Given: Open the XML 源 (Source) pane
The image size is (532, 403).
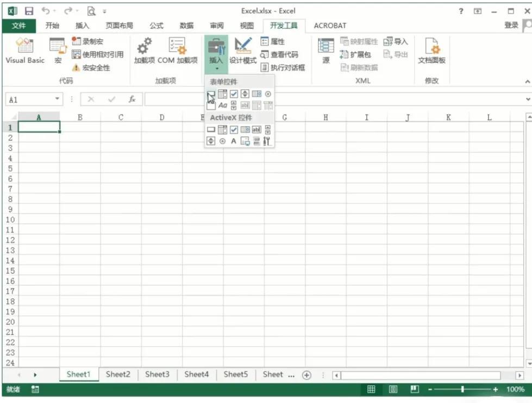Looking at the screenshot, I should click(x=326, y=51).
